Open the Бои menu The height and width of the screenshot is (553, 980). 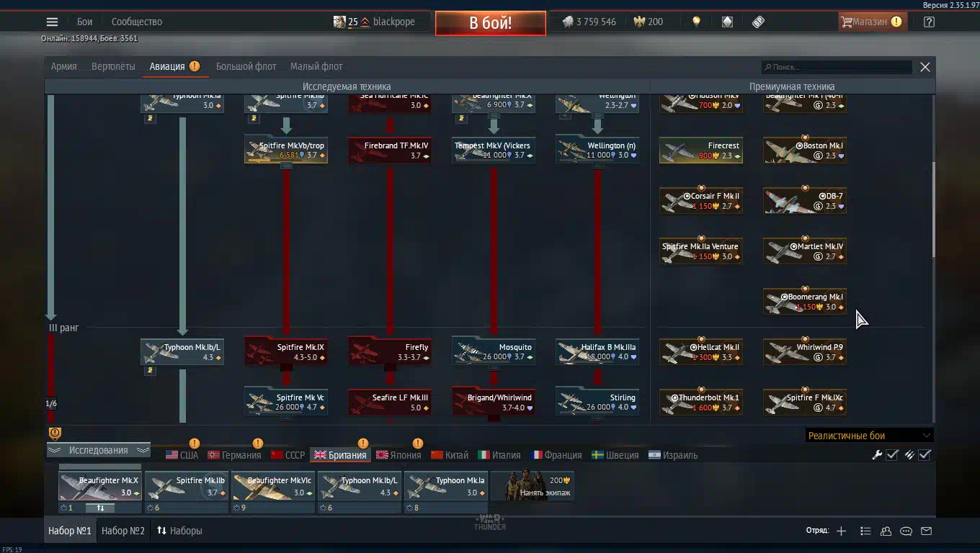point(84,22)
